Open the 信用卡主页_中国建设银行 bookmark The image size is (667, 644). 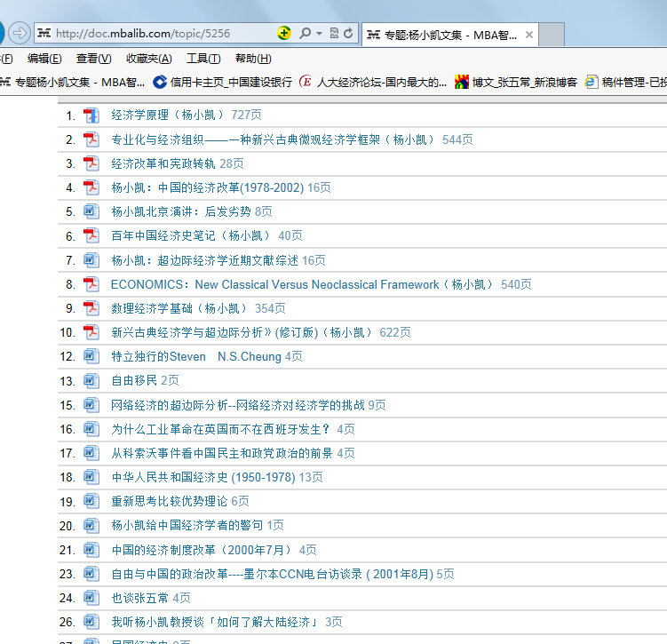coord(222,82)
